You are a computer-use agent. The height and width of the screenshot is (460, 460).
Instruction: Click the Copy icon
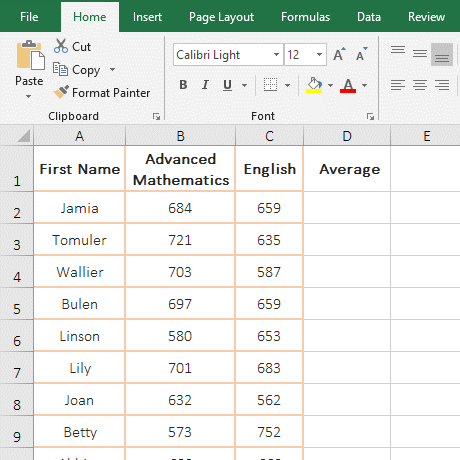60,69
